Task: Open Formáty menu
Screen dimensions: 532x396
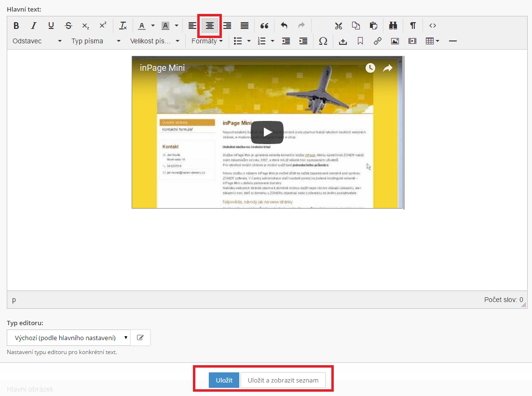Action: (x=207, y=41)
